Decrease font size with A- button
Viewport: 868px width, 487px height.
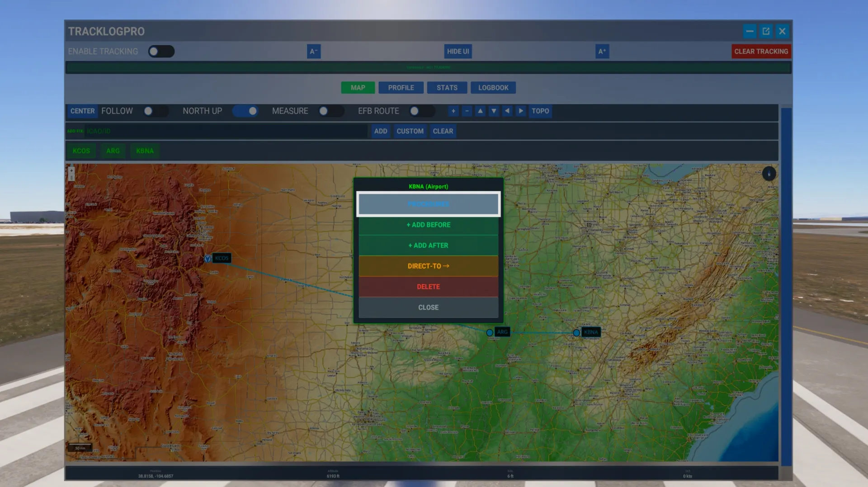point(313,51)
